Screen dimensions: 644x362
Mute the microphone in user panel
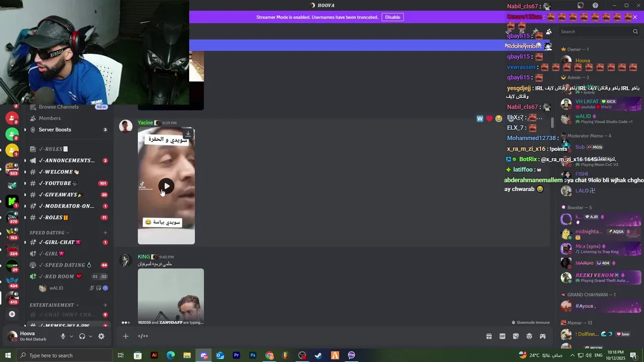pos(63,336)
